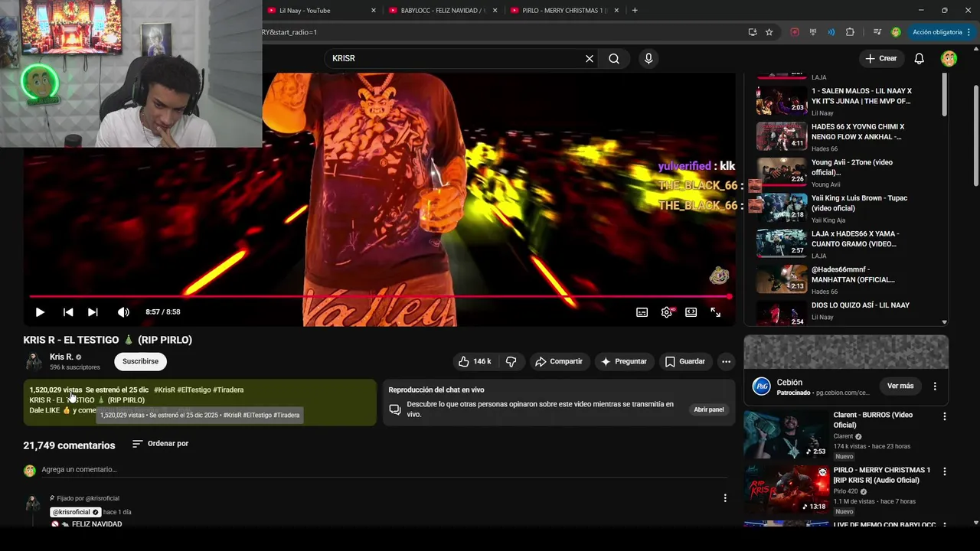This screenshot has height=551, width=980.
Task: Open YouTube account avatar menu
Action: pyautogui.click(x=949, y=58)
